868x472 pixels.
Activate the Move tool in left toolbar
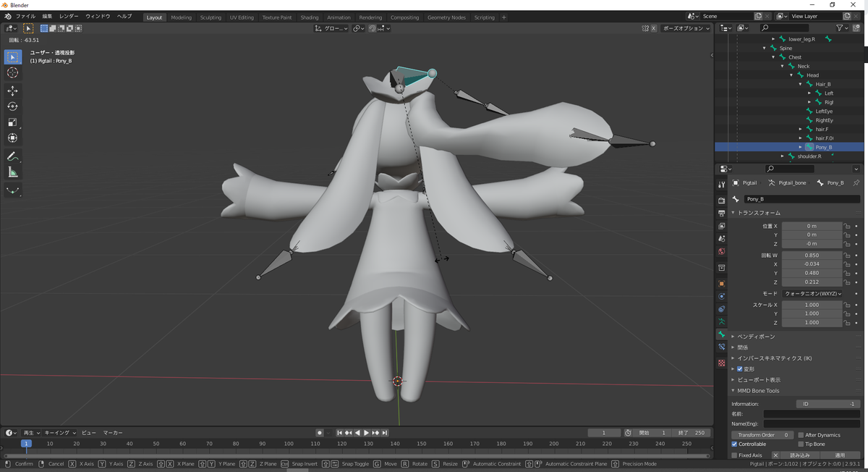(13, 90)
